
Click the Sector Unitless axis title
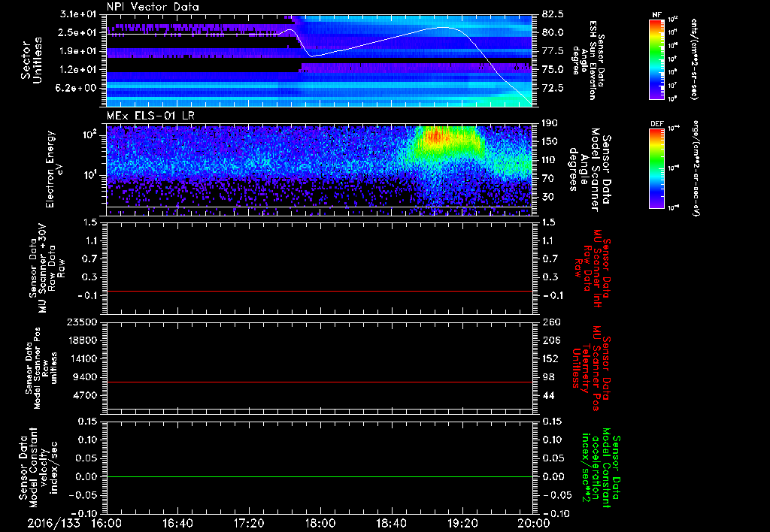pos(32,60)
